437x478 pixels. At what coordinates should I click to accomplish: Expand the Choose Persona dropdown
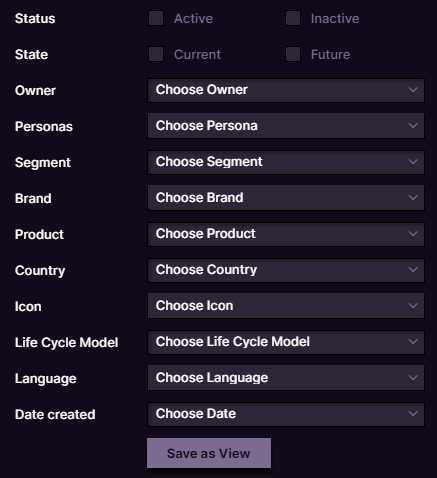pyautogui.click(x=286, y=126)
